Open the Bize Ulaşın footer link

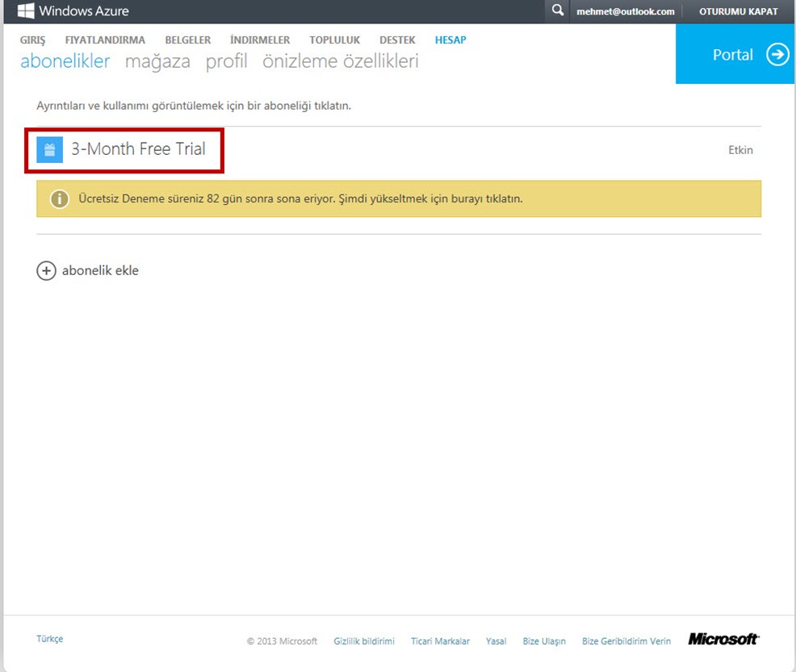point(544,641)
